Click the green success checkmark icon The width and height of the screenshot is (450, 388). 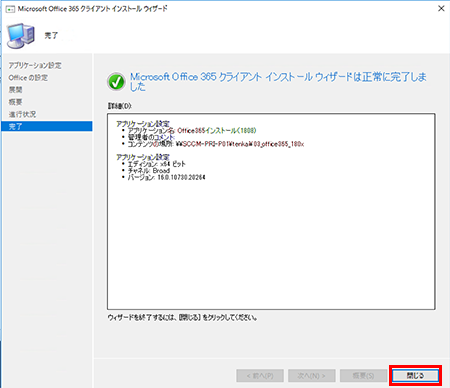(x=116, y=82)
